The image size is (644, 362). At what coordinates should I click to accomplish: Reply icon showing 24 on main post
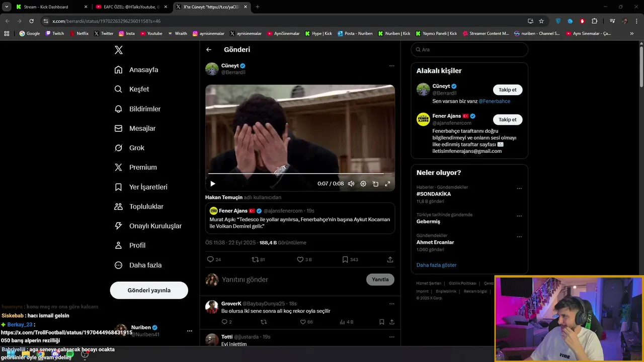click(x=214, y=259)
